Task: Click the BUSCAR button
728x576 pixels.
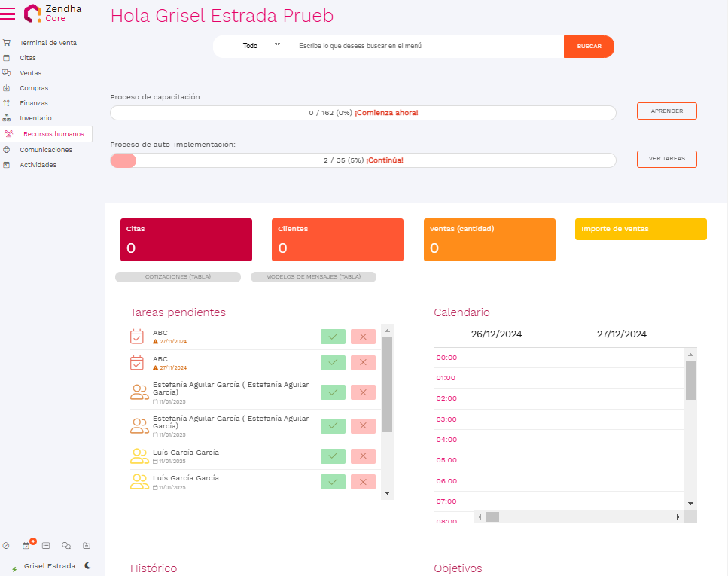Action: click(x=589, y=47)
